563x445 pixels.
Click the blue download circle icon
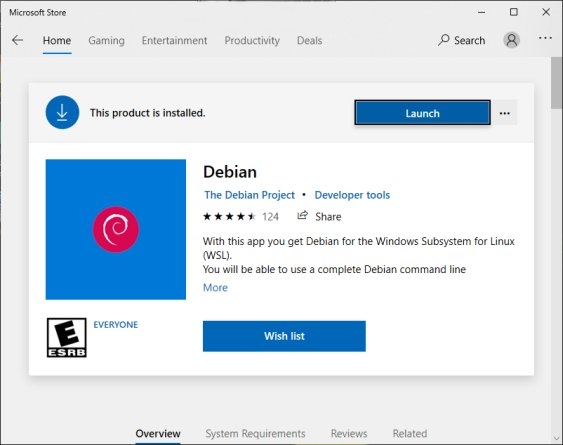point(62,112)
